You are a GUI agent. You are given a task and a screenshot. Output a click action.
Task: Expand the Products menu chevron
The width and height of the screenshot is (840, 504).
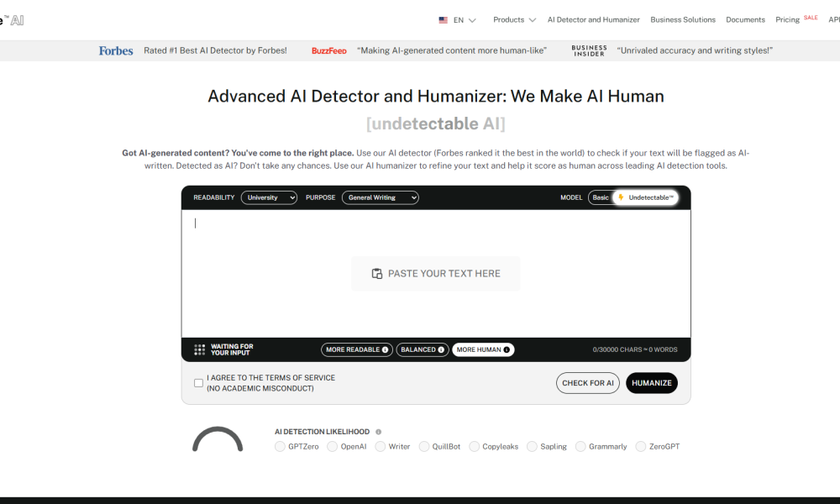[532, 20]
